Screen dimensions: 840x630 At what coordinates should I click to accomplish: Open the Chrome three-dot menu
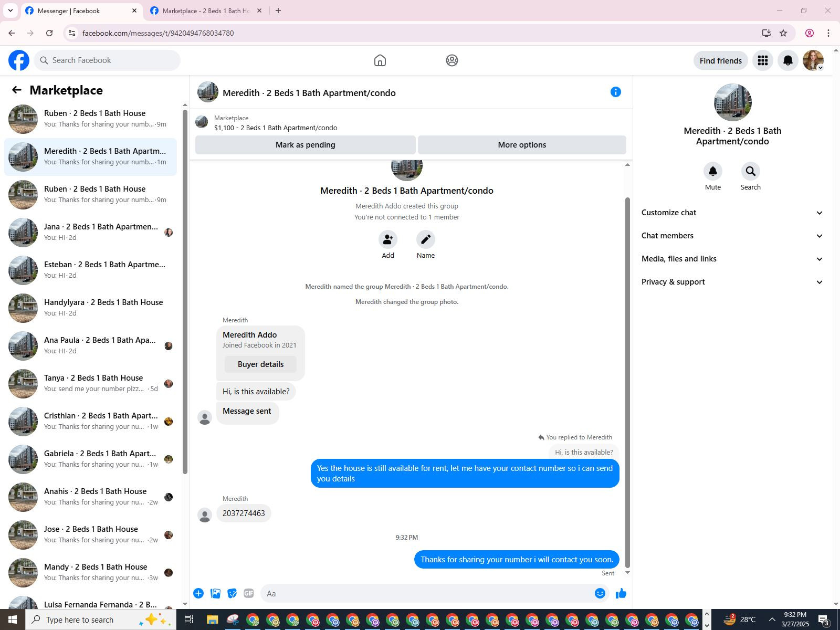coord(828,33)
